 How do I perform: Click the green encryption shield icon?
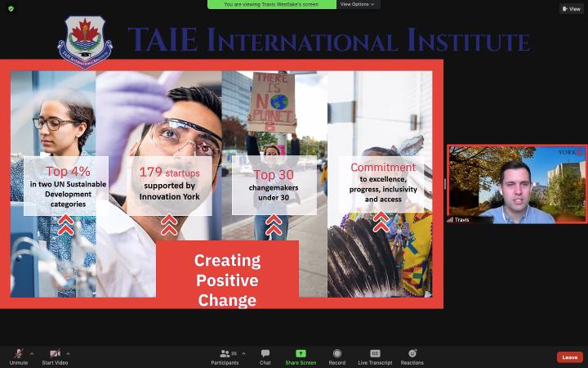(11, 8)
